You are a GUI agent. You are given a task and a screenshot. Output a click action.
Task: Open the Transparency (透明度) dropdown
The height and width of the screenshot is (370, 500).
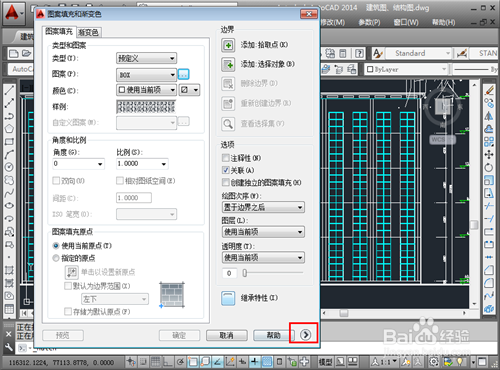coord(263,257)
